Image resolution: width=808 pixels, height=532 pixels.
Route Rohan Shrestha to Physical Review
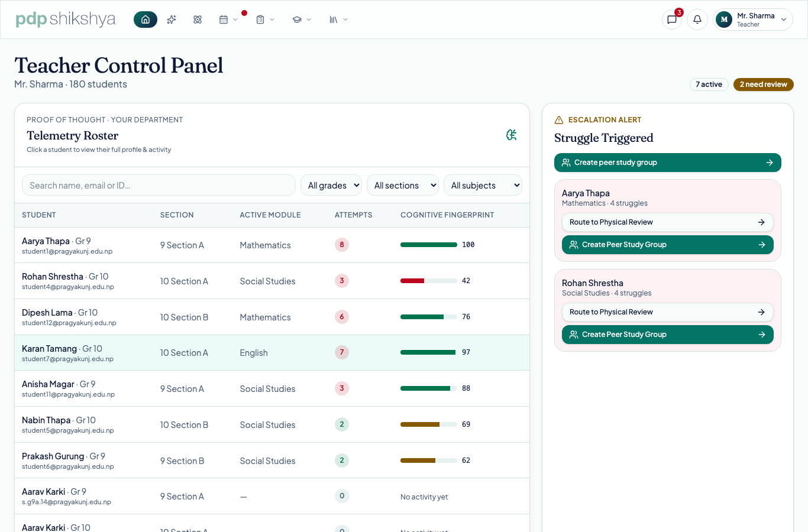coord(668,312)
